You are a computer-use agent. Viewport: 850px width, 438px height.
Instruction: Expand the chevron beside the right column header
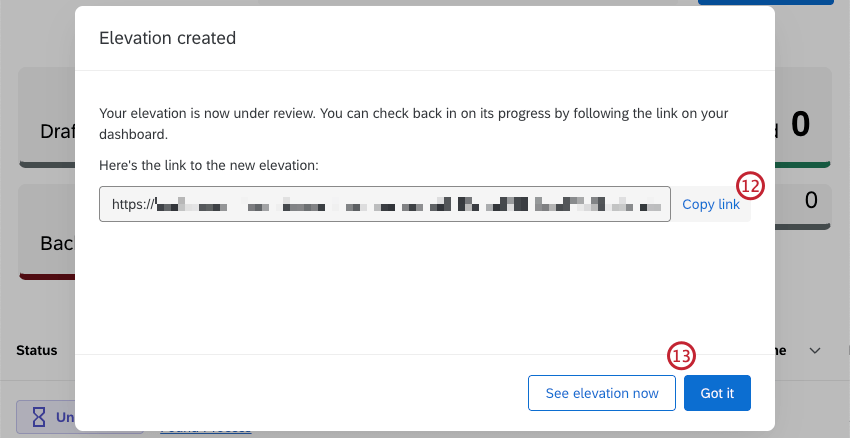814,351
